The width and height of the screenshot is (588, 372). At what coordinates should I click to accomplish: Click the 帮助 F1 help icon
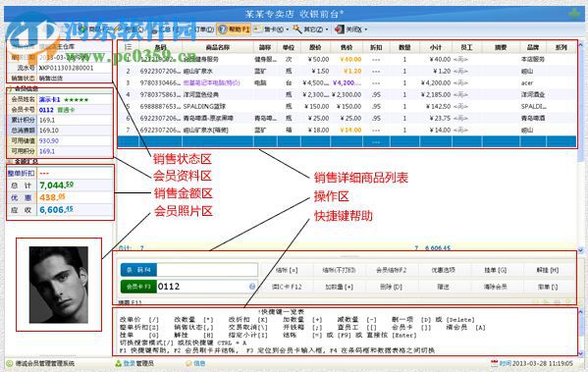pyautogui.click(x=222, y=29)
